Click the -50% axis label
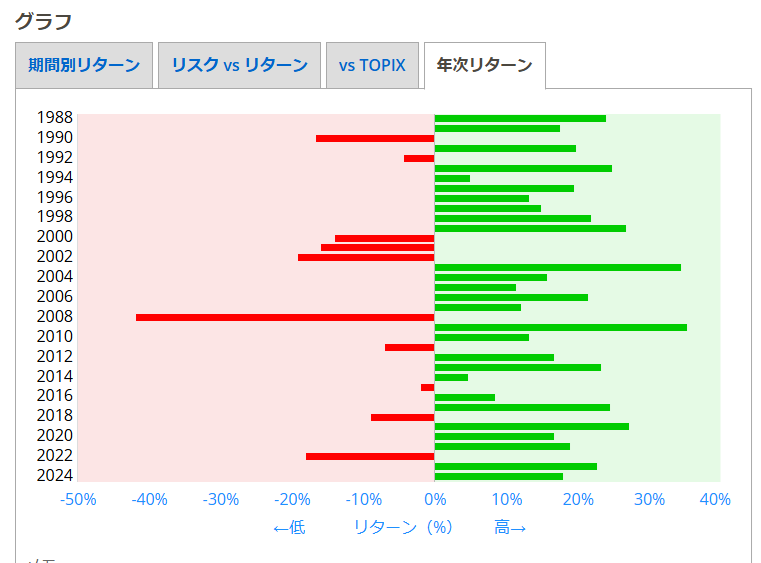Screen dimensions: 761x563 click(78, 499)
